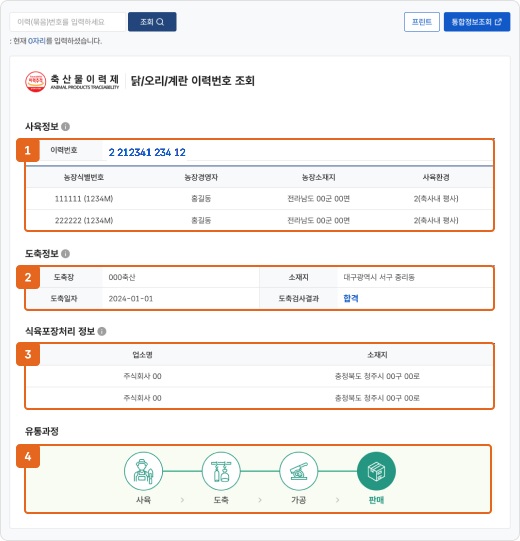Click 2(축사내 평사) in the 111111 row
Viewport: 520px width, 541px height.
(x=436, y=199)
